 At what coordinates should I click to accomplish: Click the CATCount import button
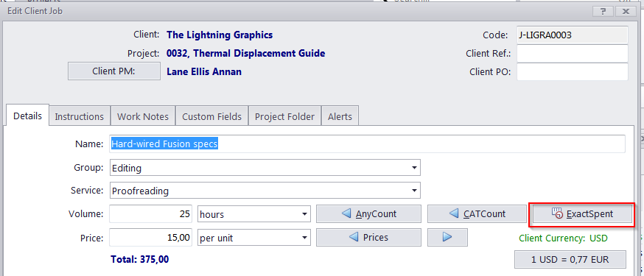[477, 213]
